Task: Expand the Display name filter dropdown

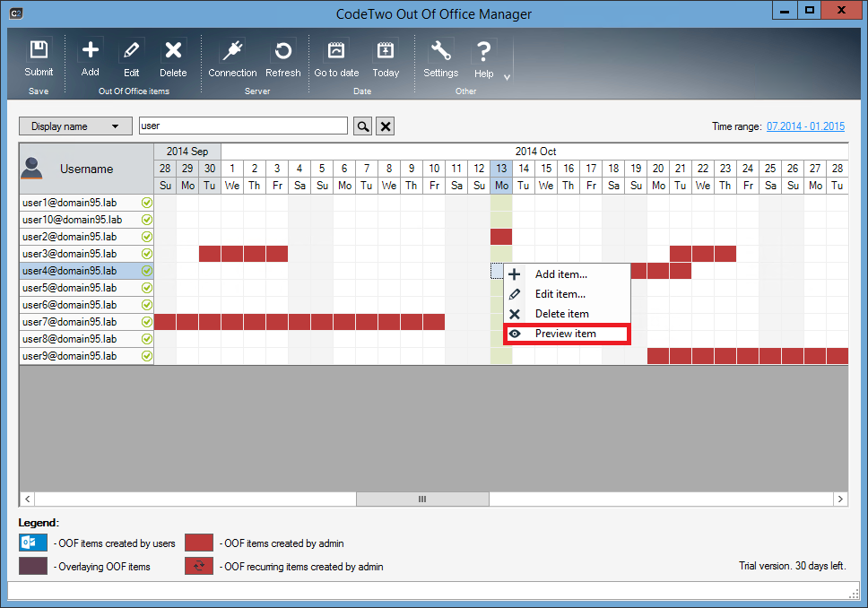Action: 75,126
